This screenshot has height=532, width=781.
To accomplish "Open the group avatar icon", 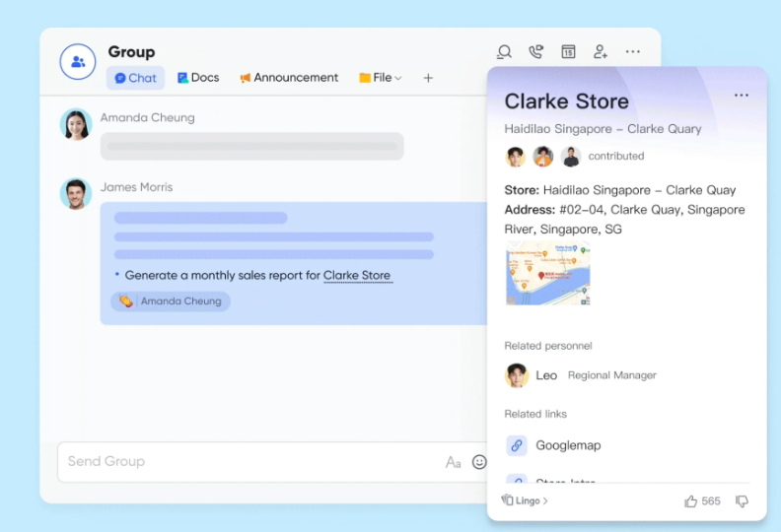I will [78, 62].
